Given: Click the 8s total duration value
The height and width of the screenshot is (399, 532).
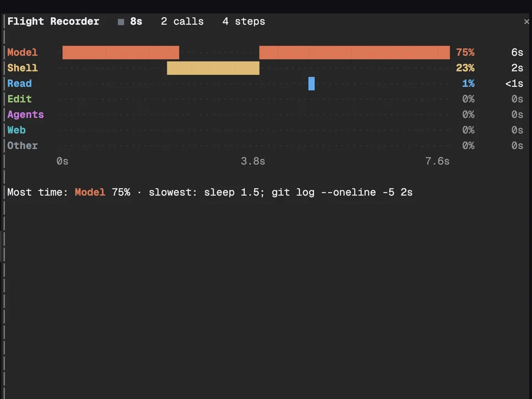Looking at the screenshot, I should 136,22.
